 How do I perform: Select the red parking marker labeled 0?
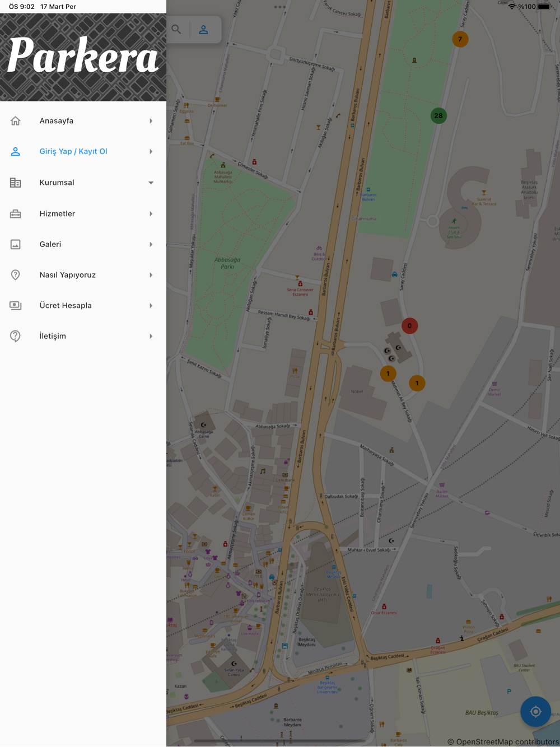[409, 326]
